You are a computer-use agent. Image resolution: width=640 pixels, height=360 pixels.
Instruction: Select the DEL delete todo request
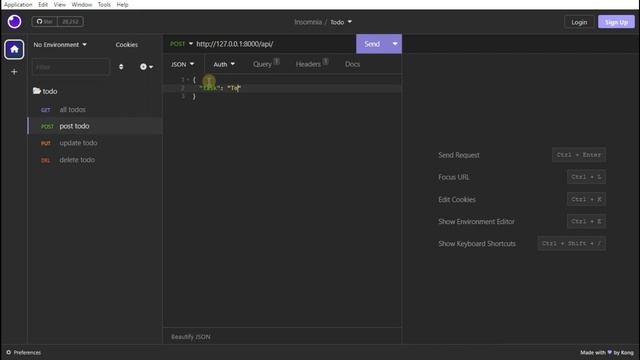tap(95, 160)
